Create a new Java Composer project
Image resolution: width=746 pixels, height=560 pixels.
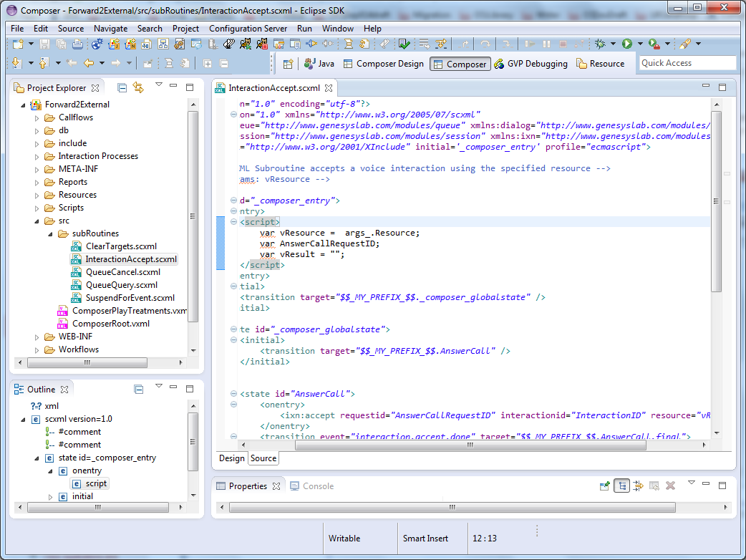pos(114,44)
